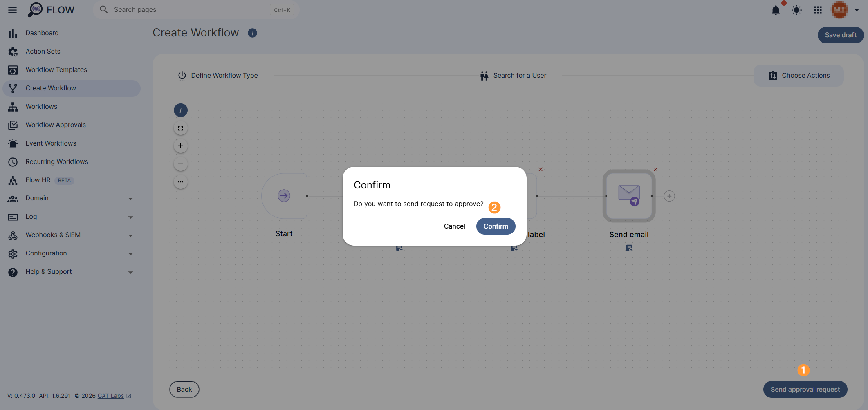Click the Save draft button
This screenshot has width=868, height=410.
coord(841,35)
